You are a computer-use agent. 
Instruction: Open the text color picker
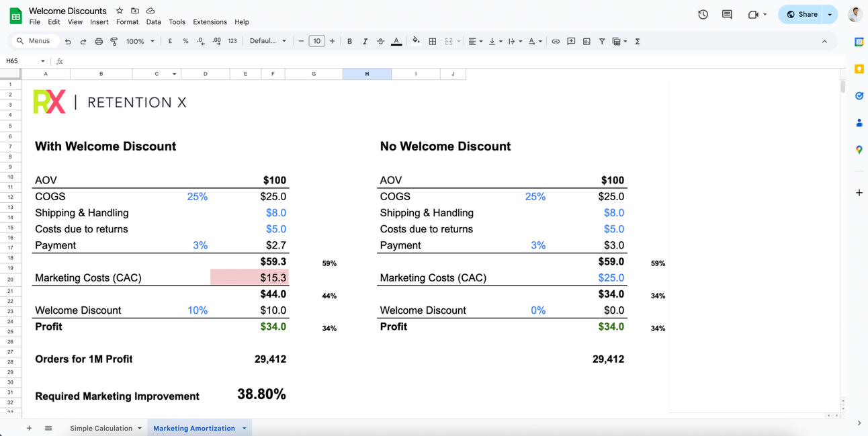[396, 41]
